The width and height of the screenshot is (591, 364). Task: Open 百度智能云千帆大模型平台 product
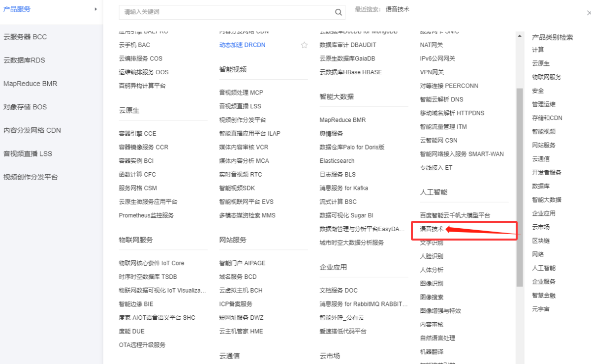click(x=455, y=215)
